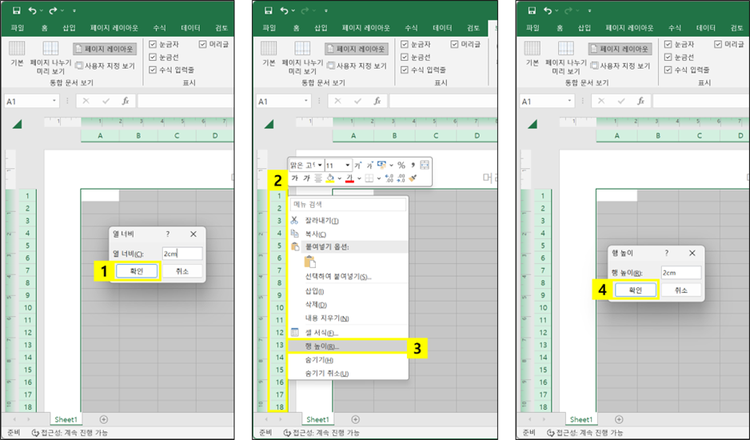This screenshot has width=750, height=440.
Task: Click the fill color bucket in the mini toolbar
Action: pyautogui.click(x=330, y=178)
